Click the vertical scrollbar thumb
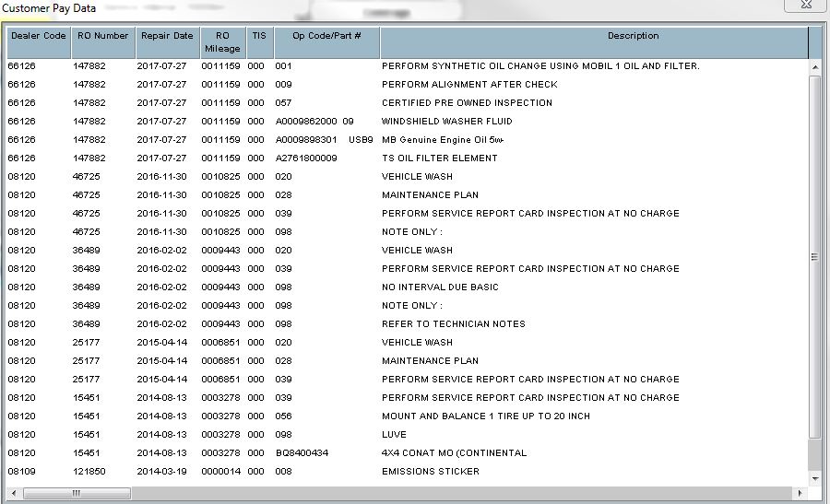Viewport: 830px width, 504px height. click(x=814, y=257)
